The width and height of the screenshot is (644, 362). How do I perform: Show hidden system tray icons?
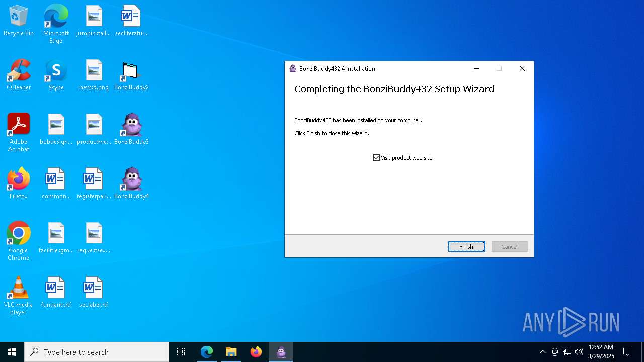click(542, 352)
